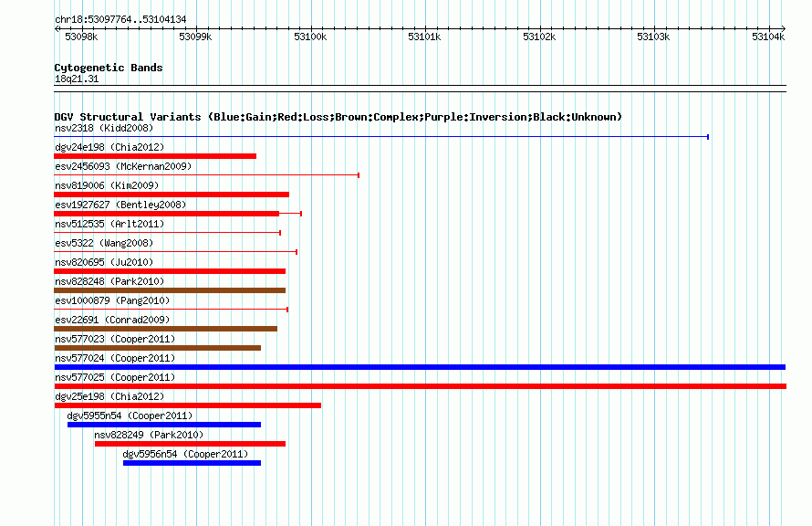Click the DGV Structural Variants track title
812x526 pixels.
338,117
